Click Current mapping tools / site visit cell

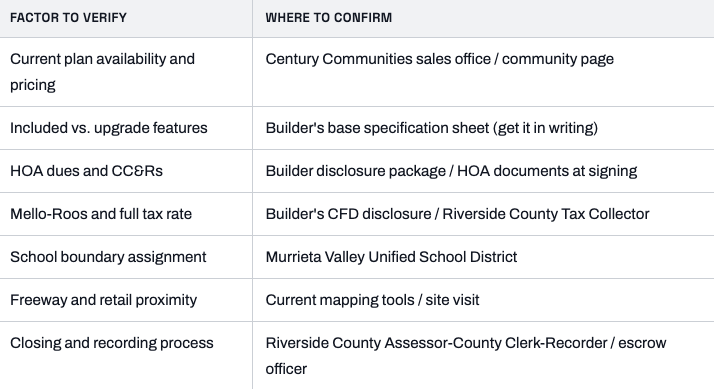483,300
